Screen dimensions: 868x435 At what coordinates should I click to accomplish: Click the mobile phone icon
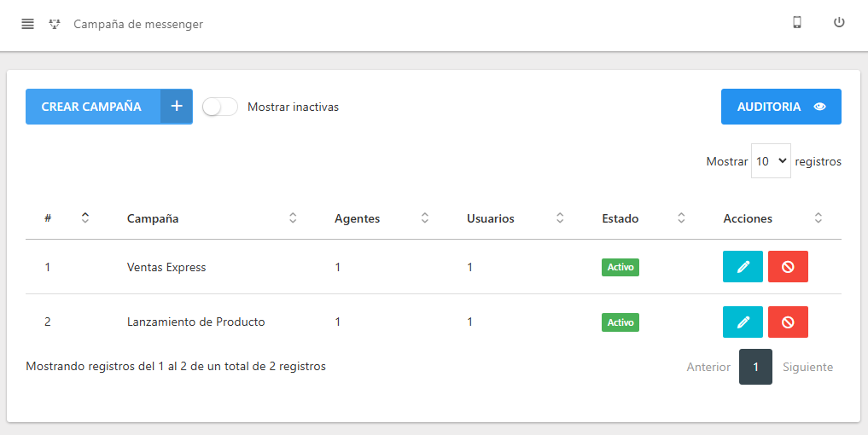pos(797,23)
